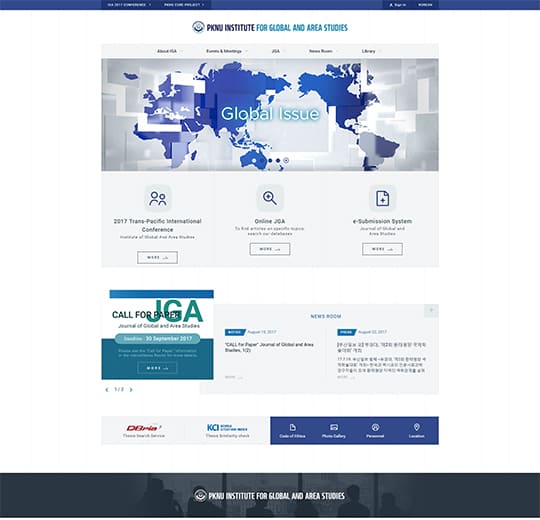The height and width of the screenshot is (520, 540).
Task: Expand the Events & Meetings menu
Action: (x=225, y=51)
